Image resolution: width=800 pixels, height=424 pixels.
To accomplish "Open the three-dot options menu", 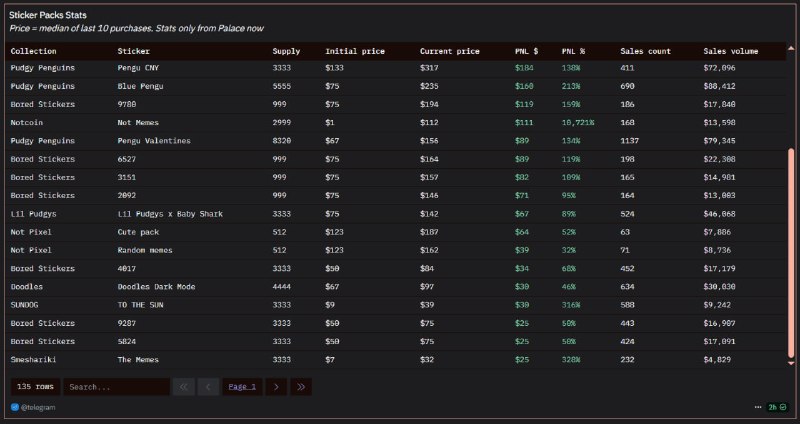I will (758, 408).
